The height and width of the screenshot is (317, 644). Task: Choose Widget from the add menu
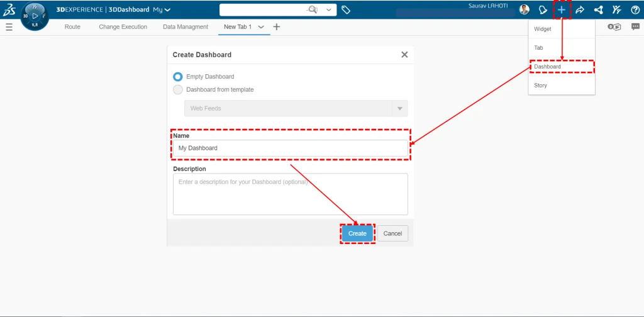[542, 29]
